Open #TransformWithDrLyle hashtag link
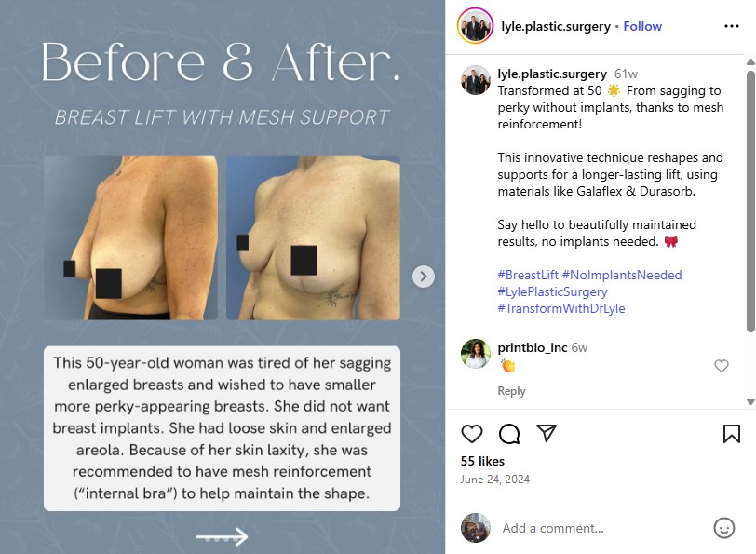Screen dimensions: 756x554 [x=561, y=308]
